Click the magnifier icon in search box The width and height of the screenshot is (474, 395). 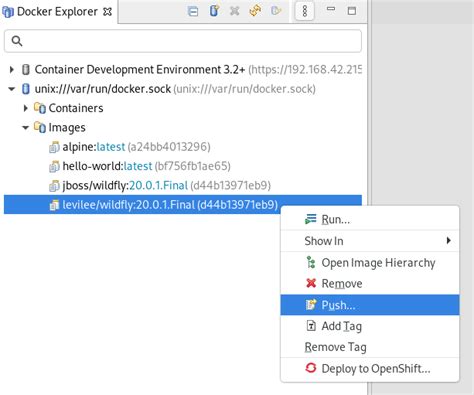click(17, 41)
